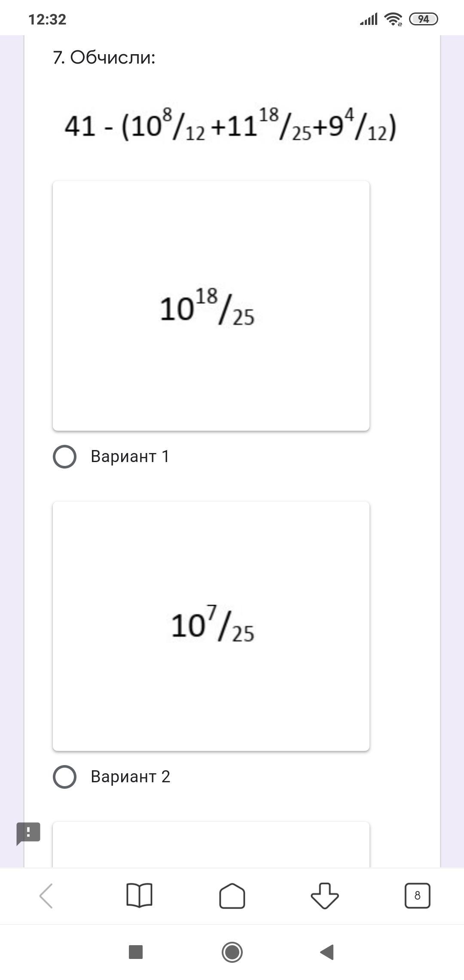Image resolution: width=464 pixels, height=980 pixels.
Task: Open the bookmarks book icon
Action: click(x=139, y=896)
